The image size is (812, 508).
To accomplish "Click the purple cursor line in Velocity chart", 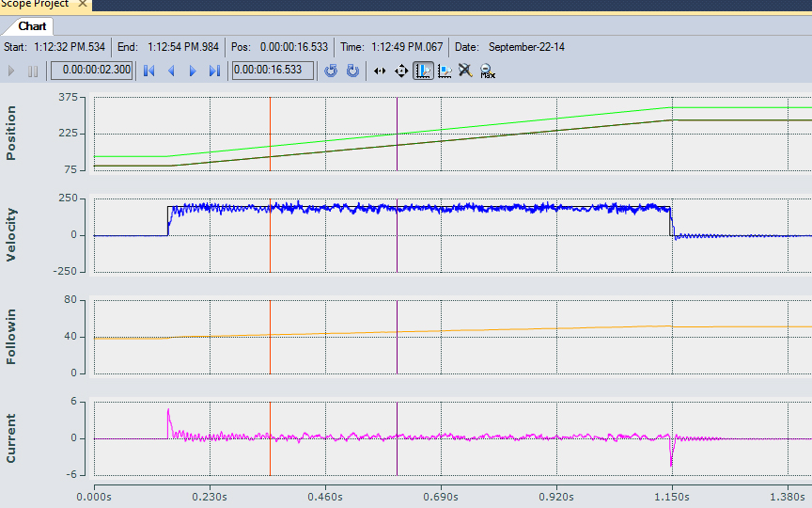I will click(x=398, y=235).
